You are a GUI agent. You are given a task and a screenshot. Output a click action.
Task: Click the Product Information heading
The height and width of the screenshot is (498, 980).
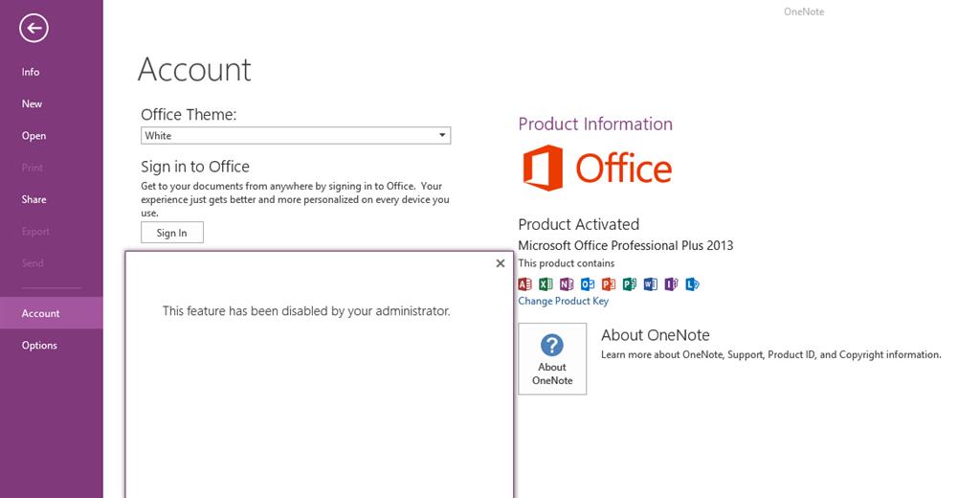click(595, 124)
